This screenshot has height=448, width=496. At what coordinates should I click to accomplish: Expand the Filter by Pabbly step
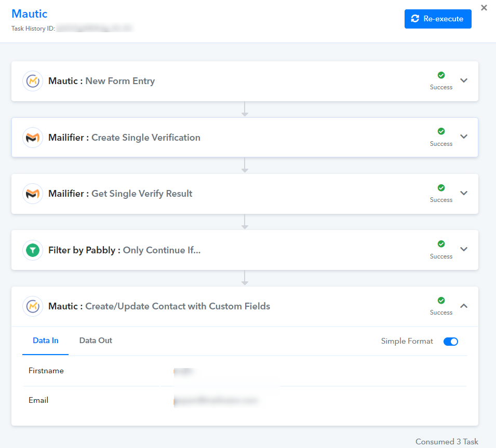(464, 249)
